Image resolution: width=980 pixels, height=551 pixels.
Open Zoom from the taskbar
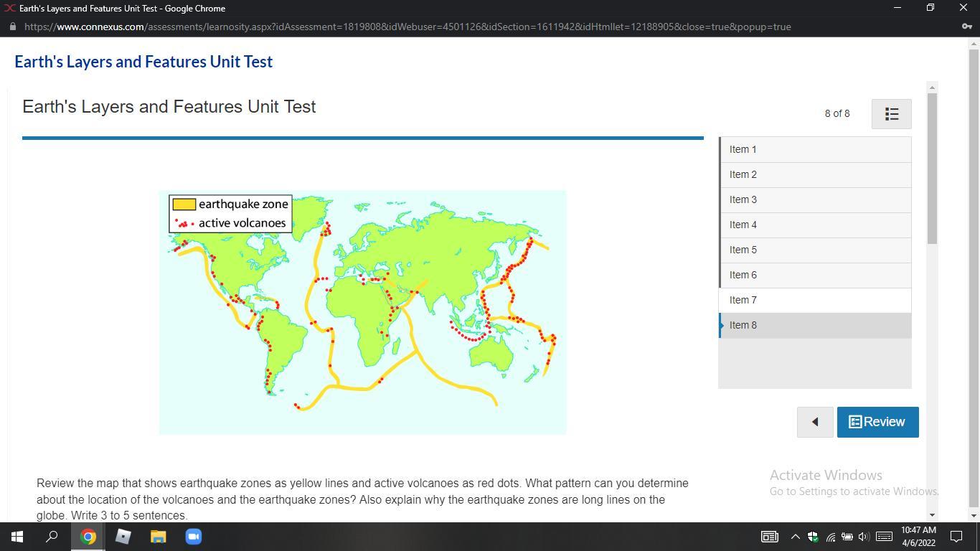click(x=194, y=537)
